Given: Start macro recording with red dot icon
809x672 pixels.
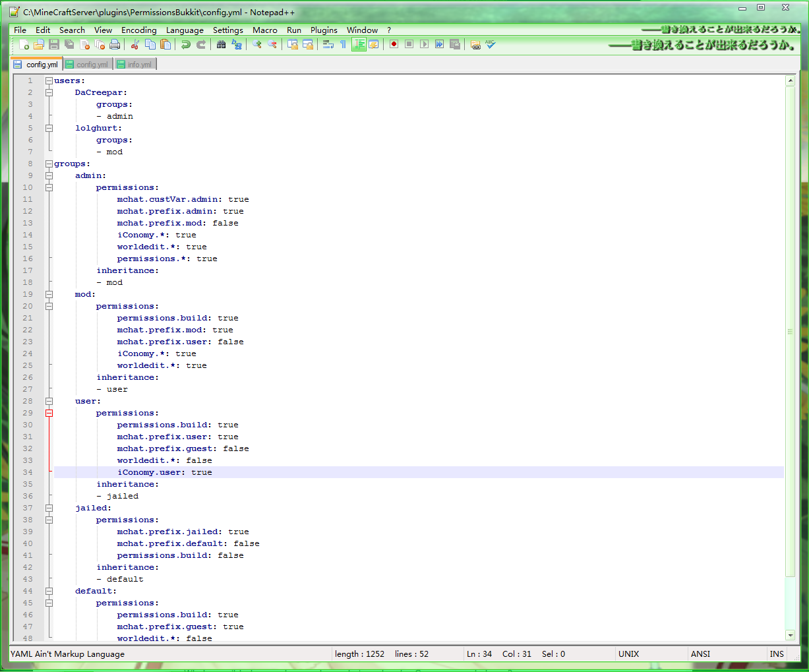Looking at the screenshot, I should click(394, 44).
